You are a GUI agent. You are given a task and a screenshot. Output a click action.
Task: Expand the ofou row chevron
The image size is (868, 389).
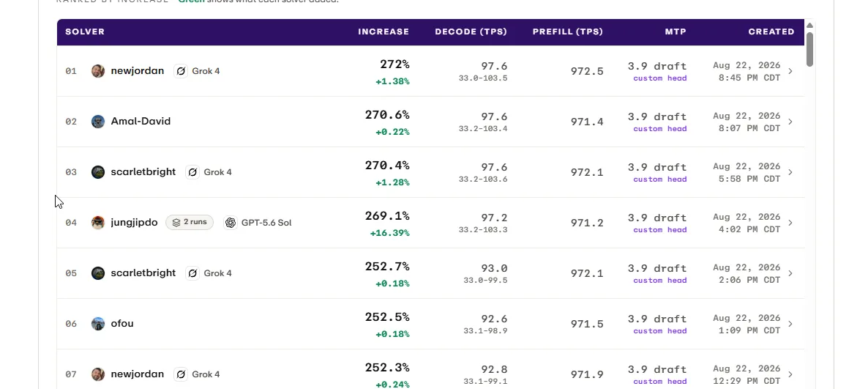(x=790, y=324)
